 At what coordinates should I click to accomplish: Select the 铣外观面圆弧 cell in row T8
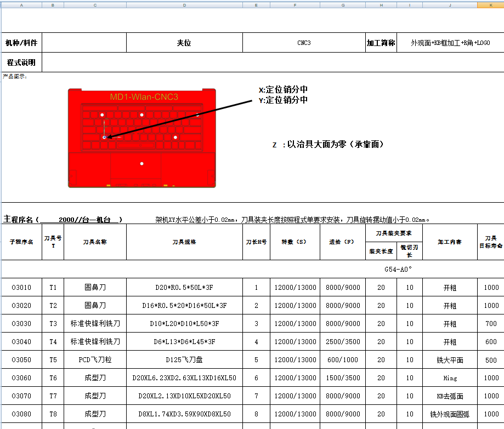[x=450, y=414]
